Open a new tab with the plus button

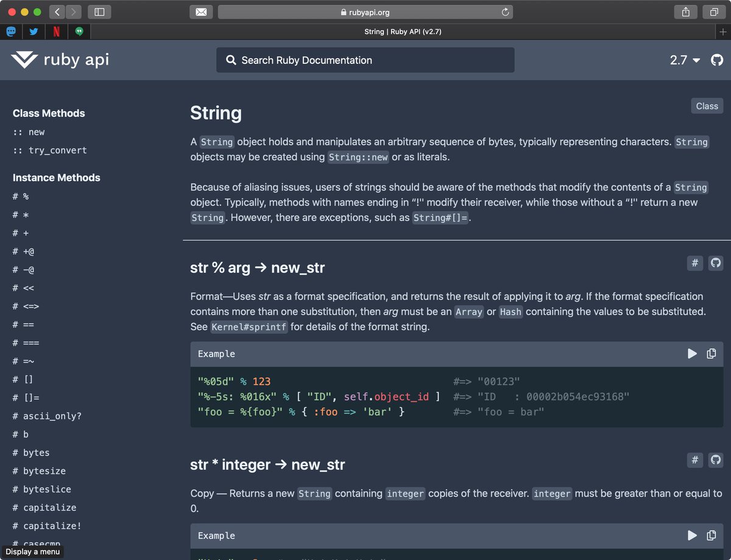click(724, 31)
